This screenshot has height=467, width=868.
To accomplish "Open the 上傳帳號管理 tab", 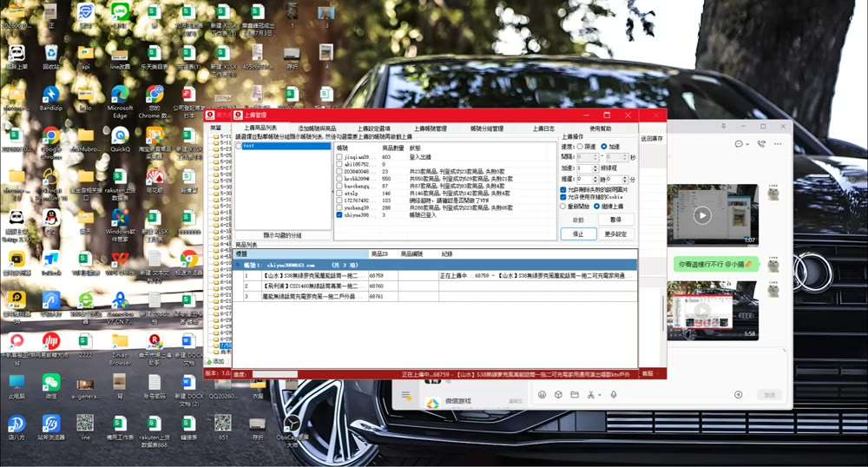I will (431, 128).
